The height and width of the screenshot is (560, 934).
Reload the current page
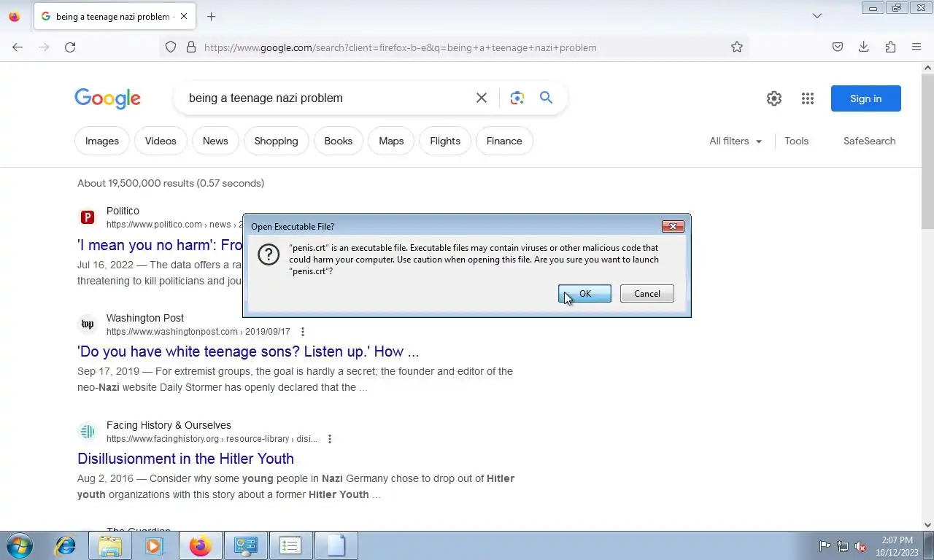pyautogui.click(x=70, y=47)
